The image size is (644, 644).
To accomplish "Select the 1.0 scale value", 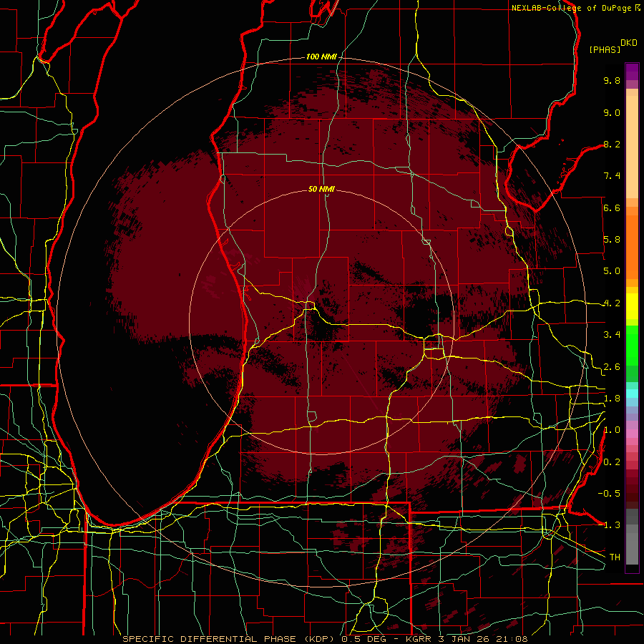I will point(612,430).
